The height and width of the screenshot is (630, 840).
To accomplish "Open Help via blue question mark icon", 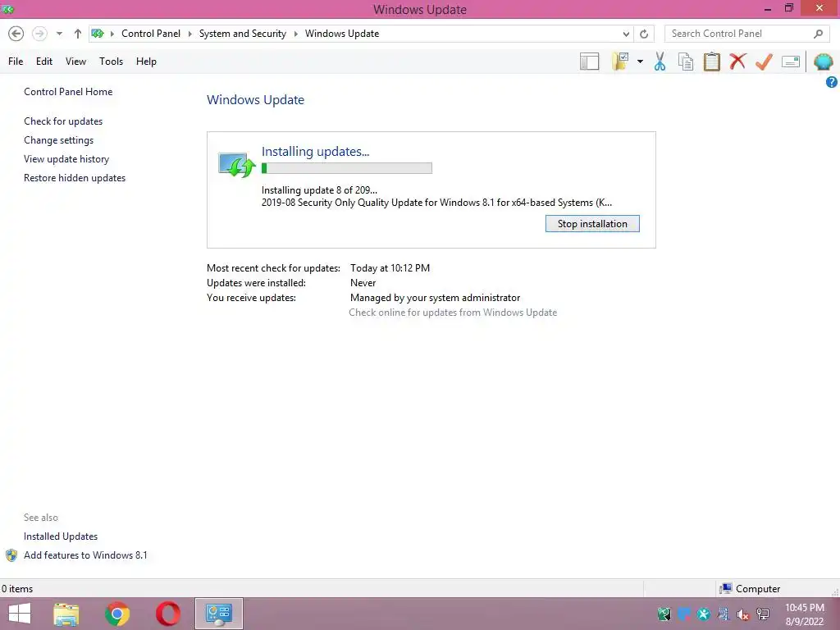I will point(832,82).
